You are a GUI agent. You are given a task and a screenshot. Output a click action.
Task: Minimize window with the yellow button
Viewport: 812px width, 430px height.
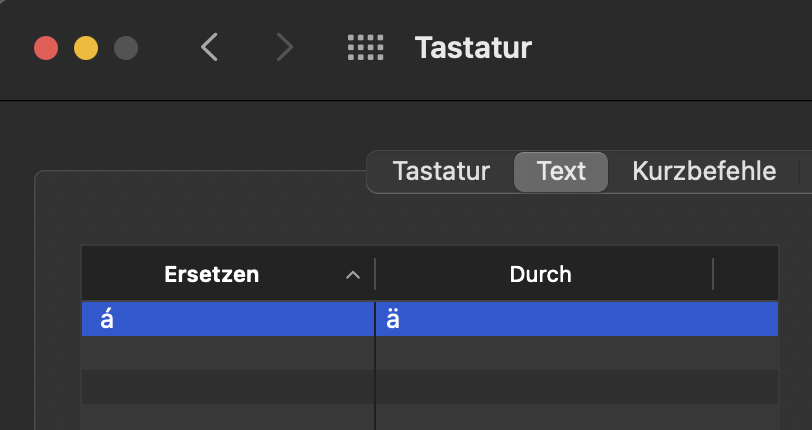[86, 48]
